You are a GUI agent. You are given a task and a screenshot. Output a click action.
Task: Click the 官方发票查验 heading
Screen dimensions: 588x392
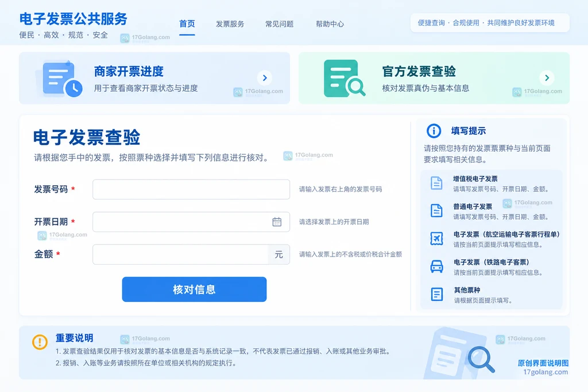tap(419, 71)
